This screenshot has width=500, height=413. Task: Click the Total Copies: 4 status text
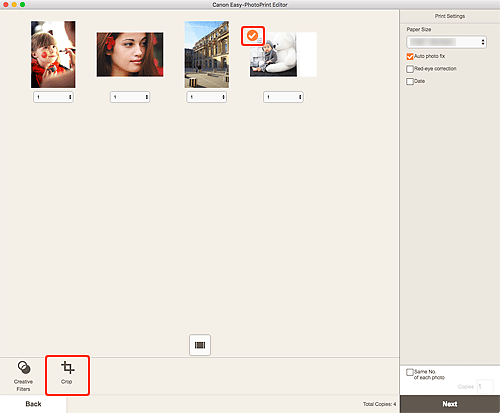click(x=379, y=404)
